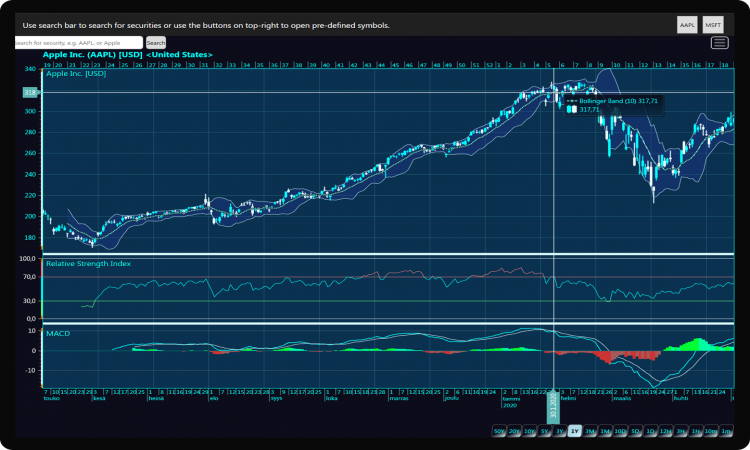Image resolution: width=750 pixels, height=450 pixels.
Task: Click the 318 price axis marker
Action: click(30, 92)
